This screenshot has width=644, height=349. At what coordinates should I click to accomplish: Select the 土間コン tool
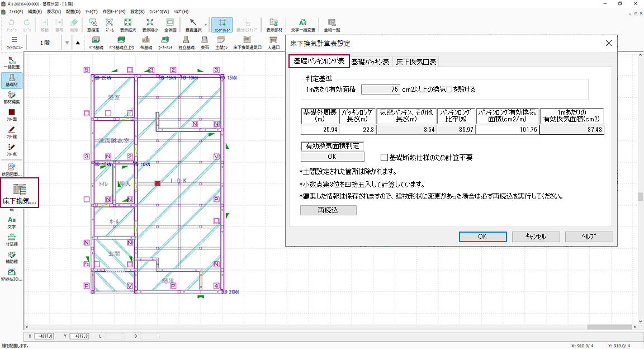pyautogui.click(x=221, y=43)
